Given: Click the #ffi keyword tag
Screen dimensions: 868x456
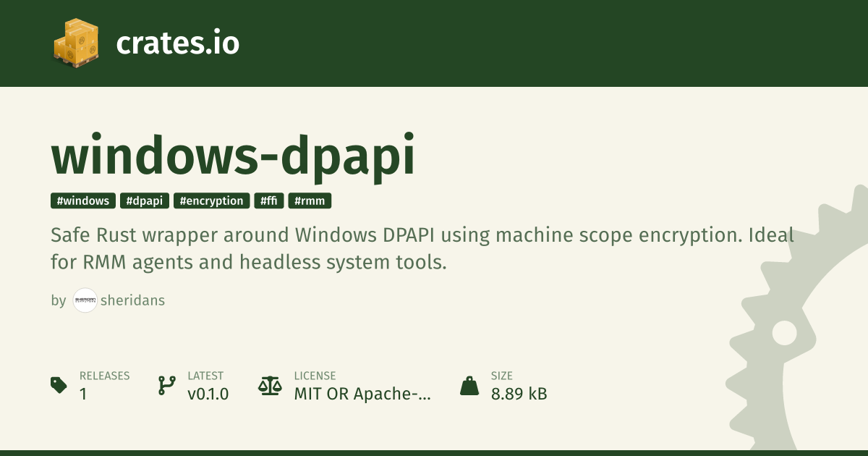Looking at the screenshot, I should [269, 201].
